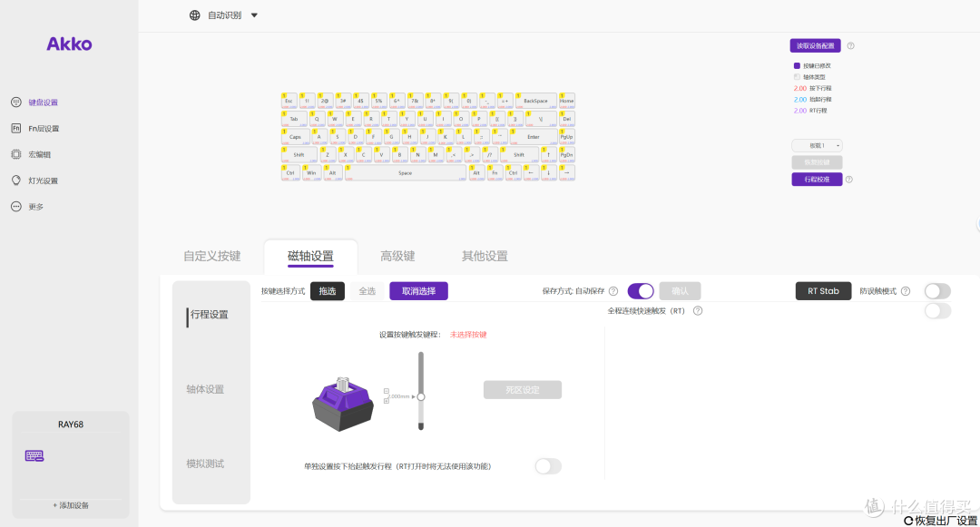This screenshot has width=980, height=527.
Task: Select the Caps key on keyboard layout
Action: (x=295, y=137)
